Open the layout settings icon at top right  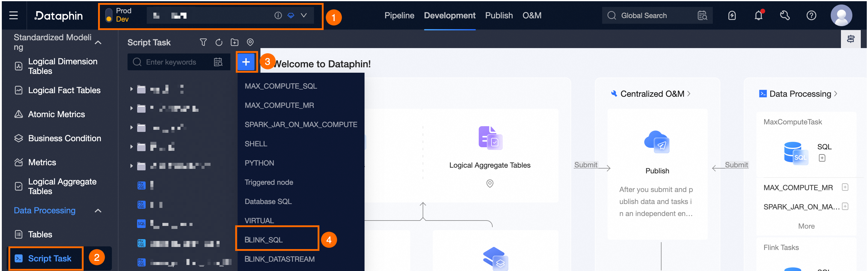click(x=851, y=39)
